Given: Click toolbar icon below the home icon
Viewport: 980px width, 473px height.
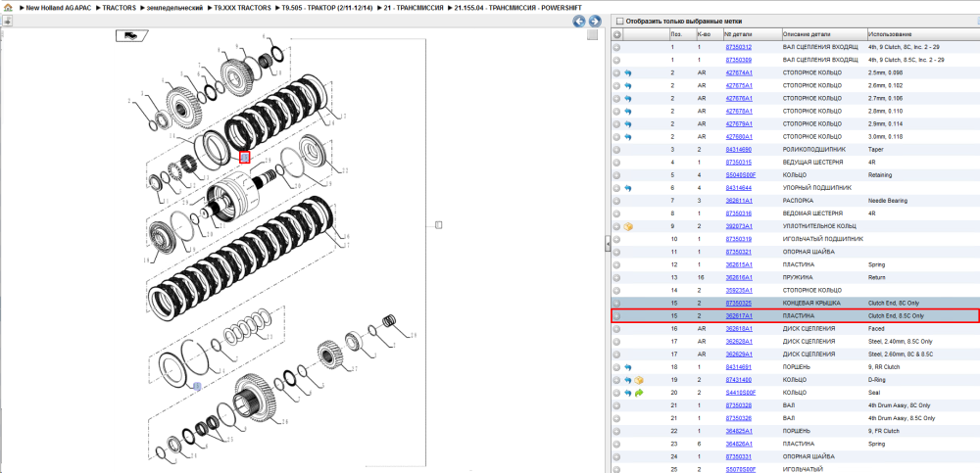Looking at the screenshot, I should coord(8,21).
